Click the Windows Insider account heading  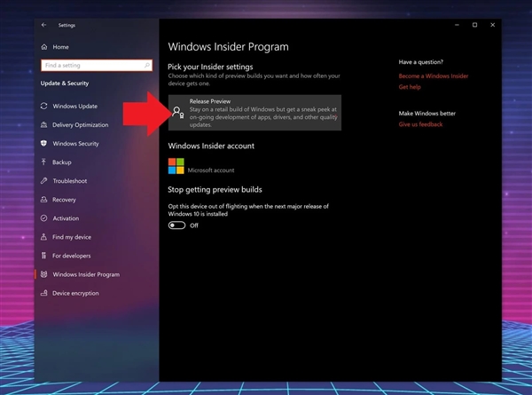click(x=211, y=146)
